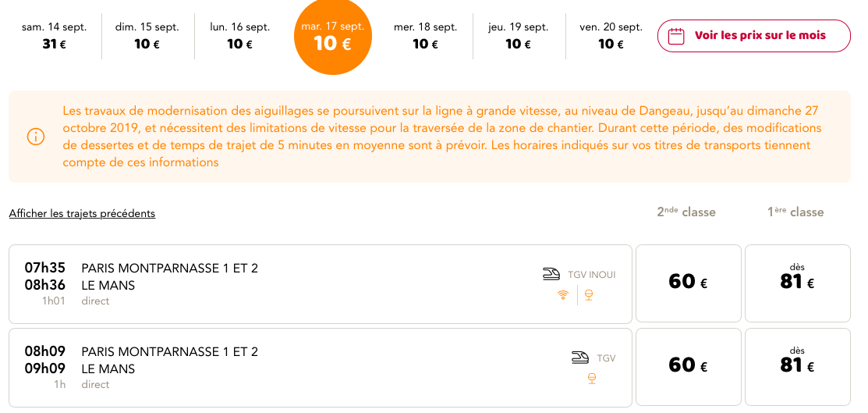Select Wednesday 18 Sept. date tab
This screenshot has height=413, width=868.
[425, 35]
